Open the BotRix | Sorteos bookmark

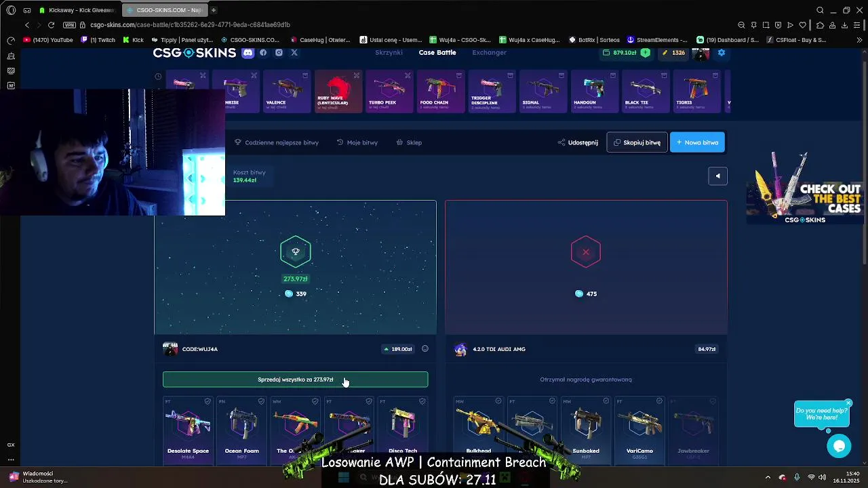pyautogui.click(x=595, y=40)
